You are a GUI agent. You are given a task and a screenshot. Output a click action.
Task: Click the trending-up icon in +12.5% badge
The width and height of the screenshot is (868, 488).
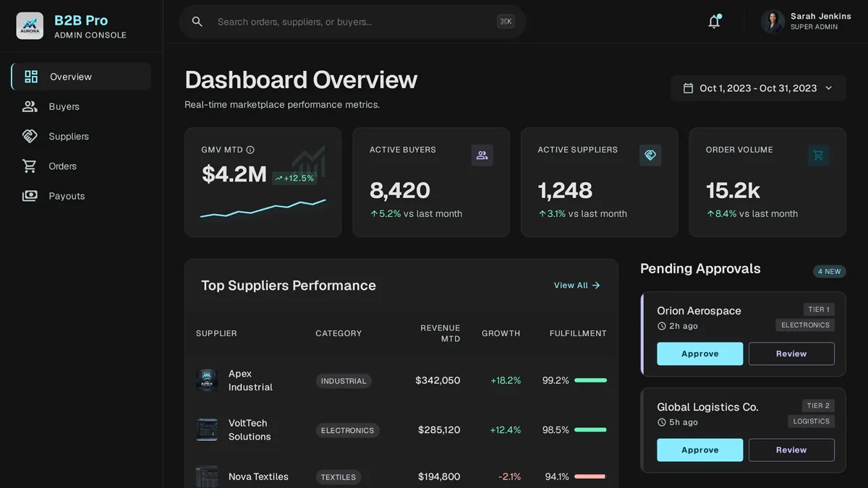click(x=278, y=179)
